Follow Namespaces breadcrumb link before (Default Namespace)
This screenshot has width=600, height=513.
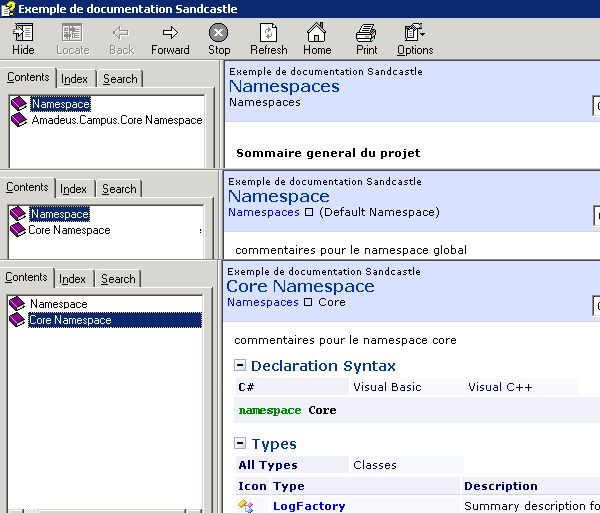264,212
